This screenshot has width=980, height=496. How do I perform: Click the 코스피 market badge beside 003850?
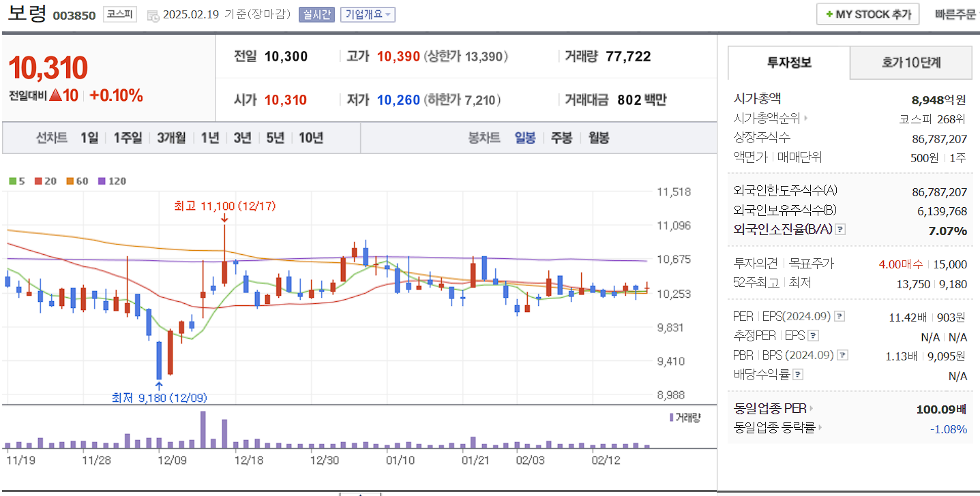pos(119,14)
